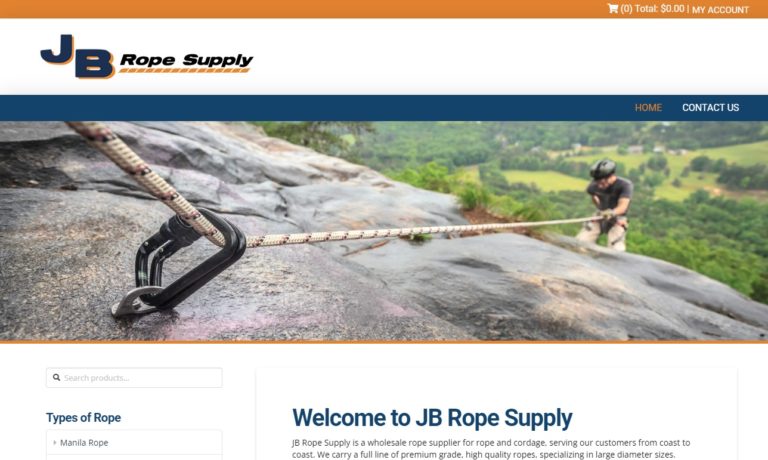Expand the Manila Rope arrow
Image resolution: width=768 pixels, height=460 pixels.
click(x=54, y=442)
